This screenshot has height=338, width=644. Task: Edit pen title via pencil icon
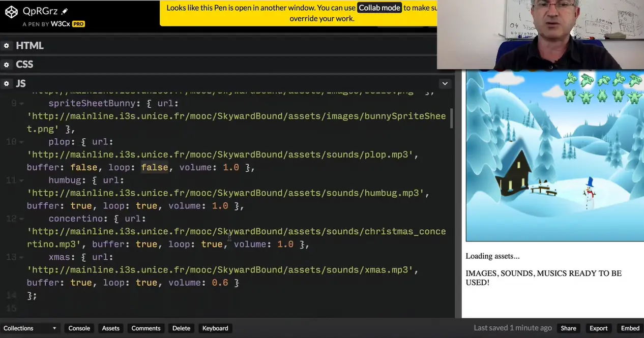pos(65,11)
